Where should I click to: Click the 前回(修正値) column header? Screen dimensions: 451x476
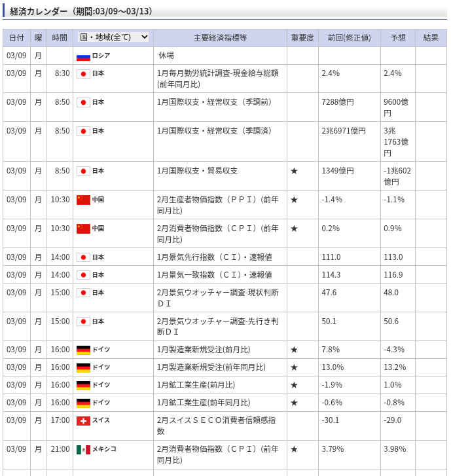[349, 38]
